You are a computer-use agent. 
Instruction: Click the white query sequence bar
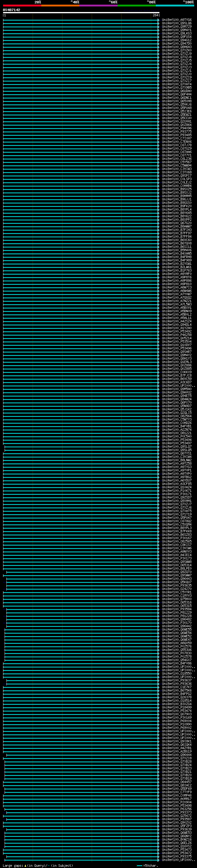[x=81, y=12]
